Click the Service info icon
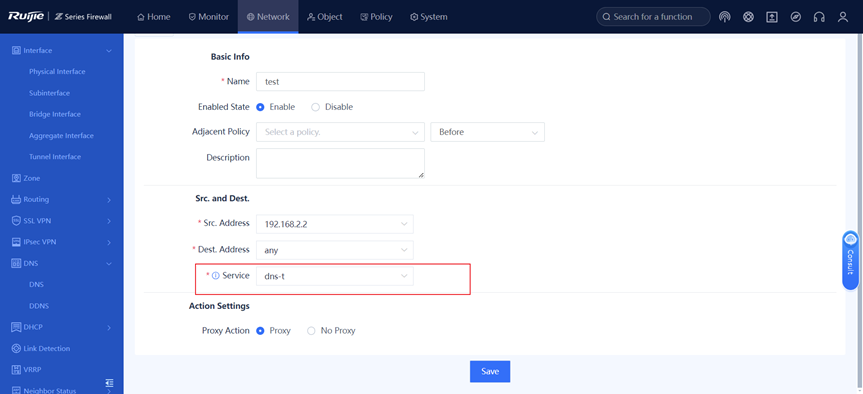 click(x=216, y=276)
